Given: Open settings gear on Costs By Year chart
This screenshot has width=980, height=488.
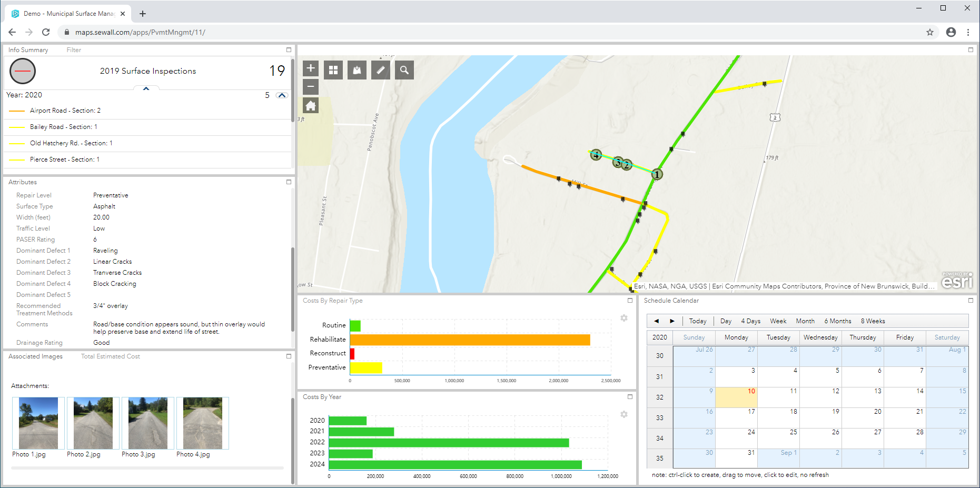Looking at the screenshot, I should point(624,414).
